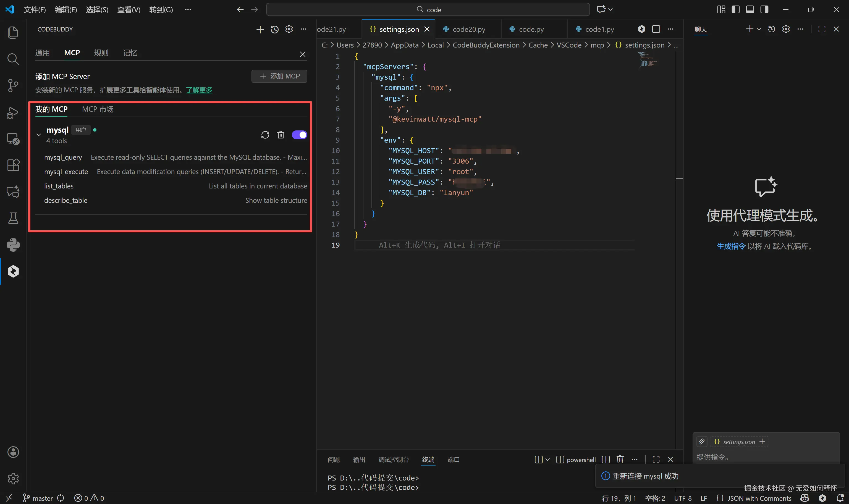Image resolution: width=849 pixels, height=504 pixels.
Task: Refresh the mysql MCP server connection
Action: [265, 135]
